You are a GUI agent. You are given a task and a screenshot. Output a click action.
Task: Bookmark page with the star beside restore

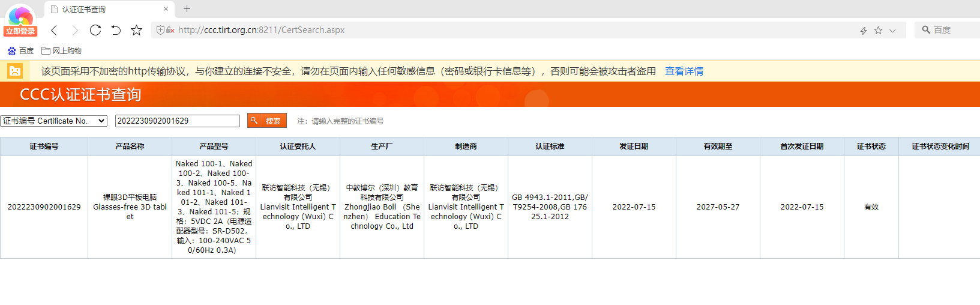tap(137, 30)
